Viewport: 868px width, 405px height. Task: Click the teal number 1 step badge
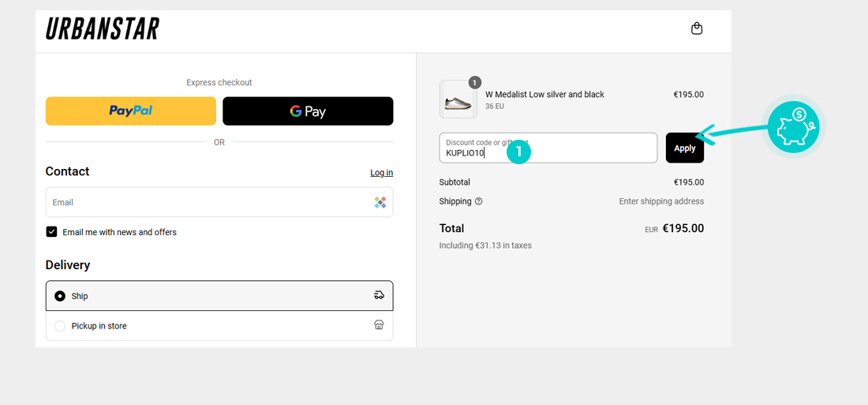coord(518,152)
